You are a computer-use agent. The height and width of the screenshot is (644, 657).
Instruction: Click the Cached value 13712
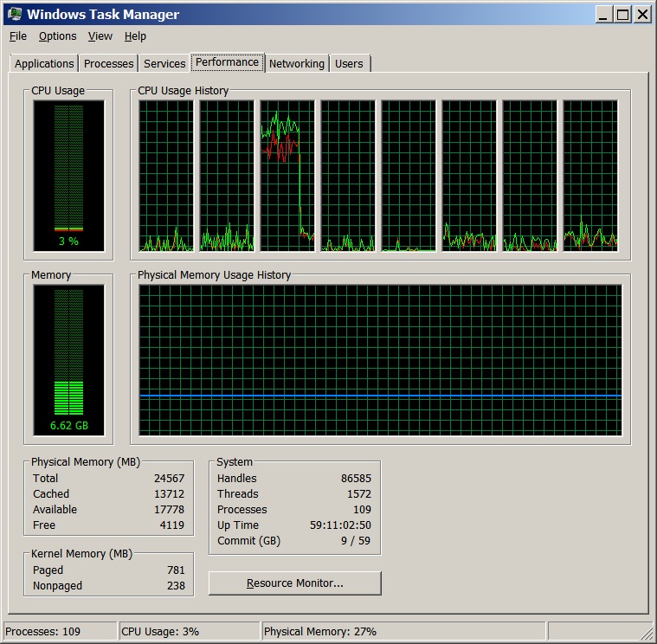click(x=170, y=493)
